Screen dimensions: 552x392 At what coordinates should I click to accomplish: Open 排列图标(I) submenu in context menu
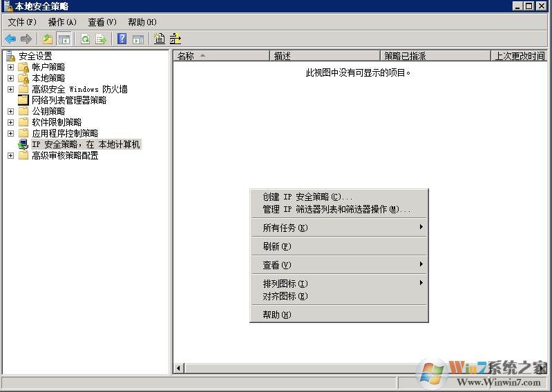pos(339,284)
